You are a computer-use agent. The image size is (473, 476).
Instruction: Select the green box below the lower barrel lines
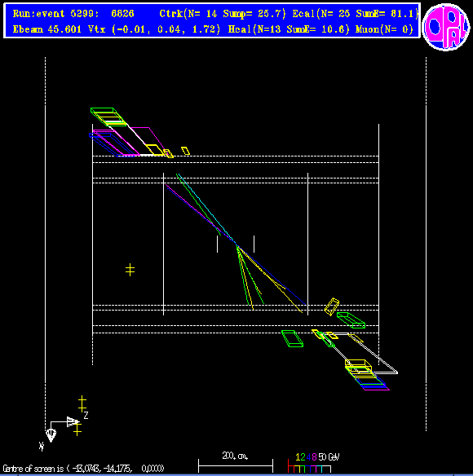(x=292, y=338)
